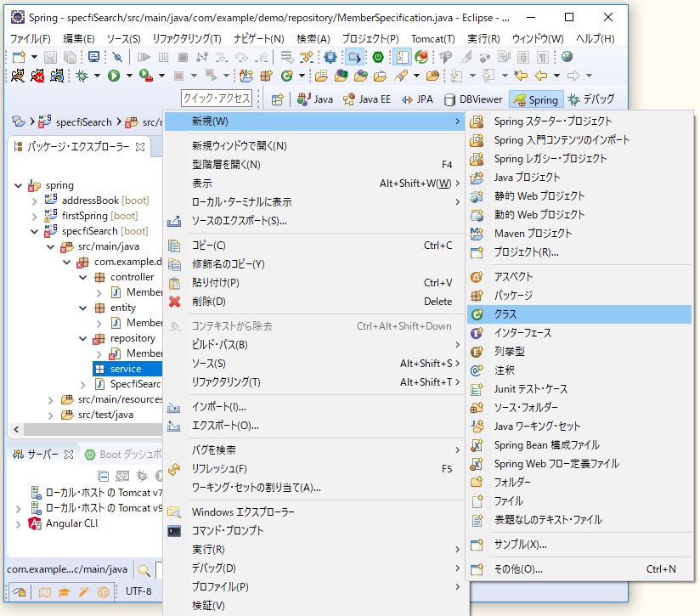Viewport: 700px width, 616px height.
Task: Click the Windows エクスプローラー folder icon
Action: pyautogui.click(x=174, y=512)
